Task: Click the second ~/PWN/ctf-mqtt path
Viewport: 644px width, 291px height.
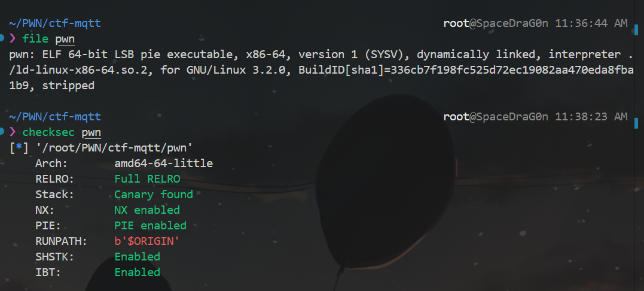Action: click(55, 117)
